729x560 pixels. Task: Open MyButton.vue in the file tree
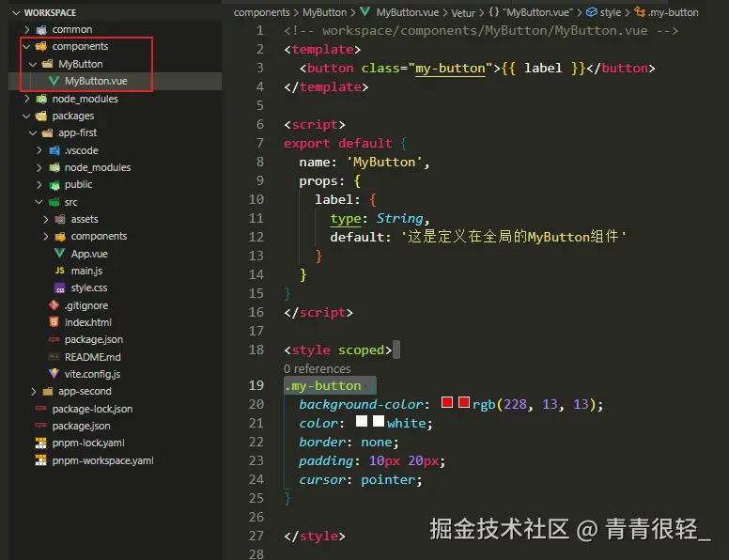point(96,81)
